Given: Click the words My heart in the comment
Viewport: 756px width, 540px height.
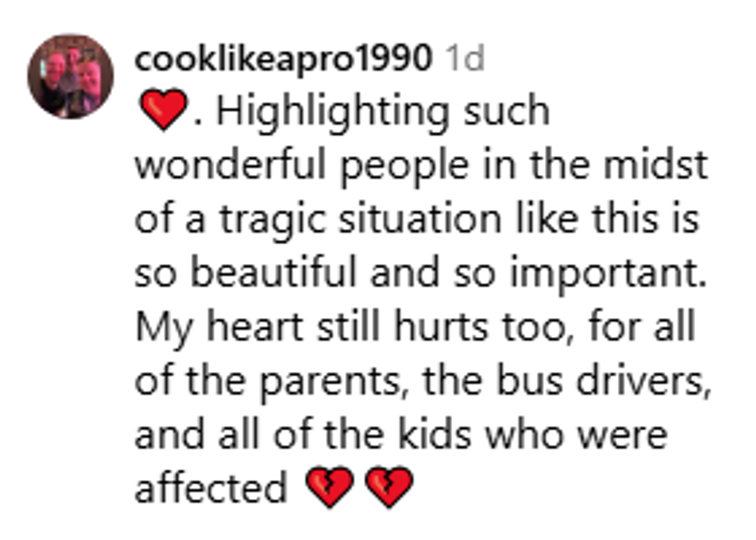Looking at the screenshot, I should (x=213, y=326).
